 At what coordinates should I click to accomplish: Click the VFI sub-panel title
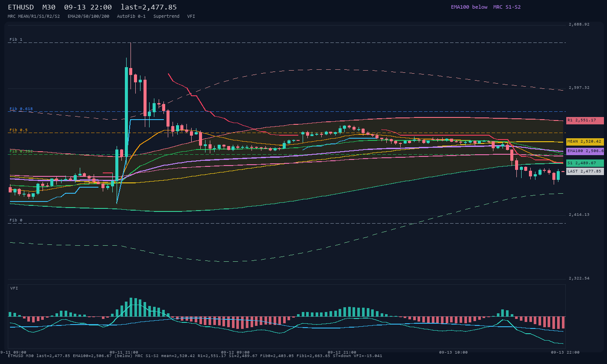click(14, 288)
